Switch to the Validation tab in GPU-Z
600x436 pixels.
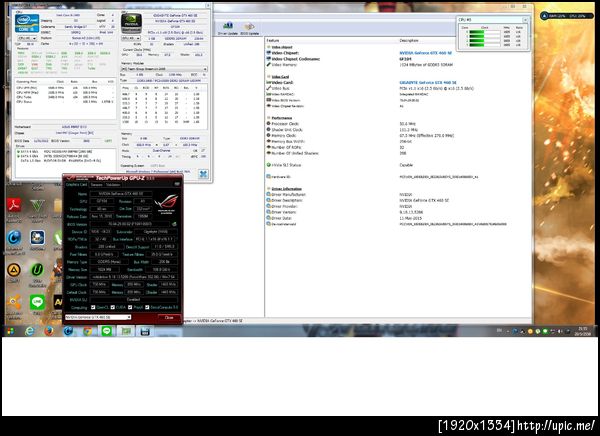pos(113,185)
